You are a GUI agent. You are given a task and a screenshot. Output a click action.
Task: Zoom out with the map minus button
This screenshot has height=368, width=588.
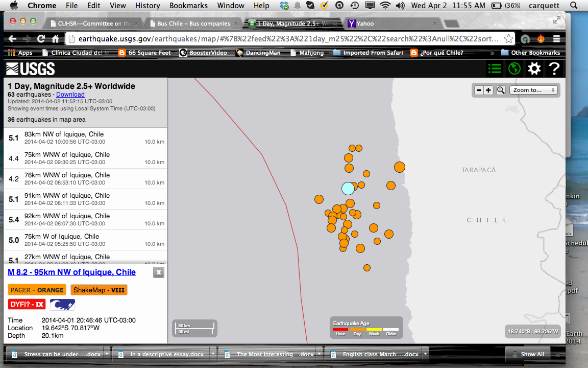coord(479,90)
